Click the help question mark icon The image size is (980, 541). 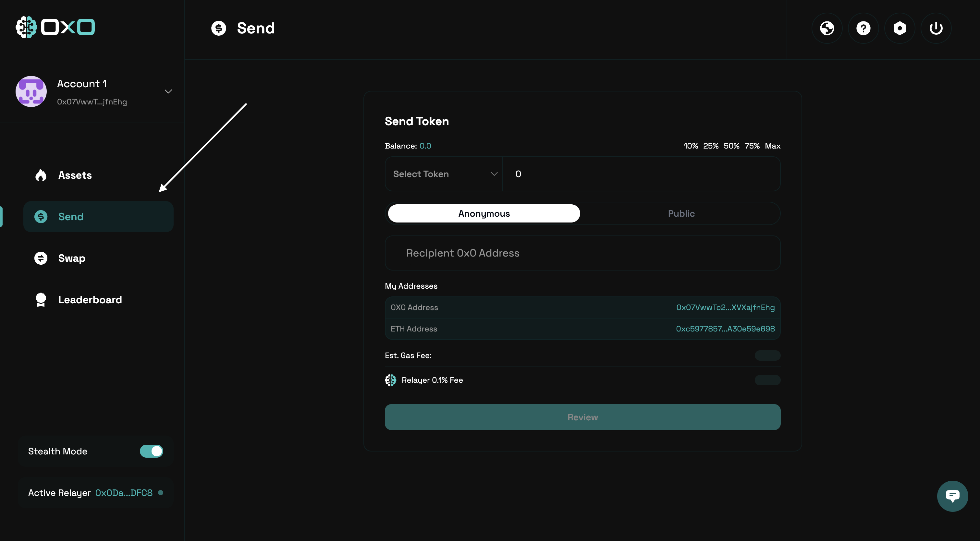point(863,28)
